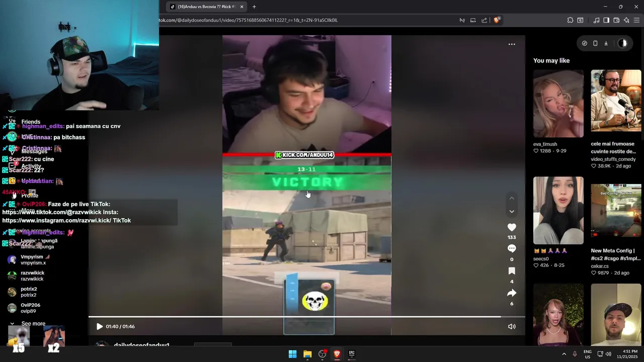Click the download icon in the top pill
644x362 pixels.
point(606,43)
